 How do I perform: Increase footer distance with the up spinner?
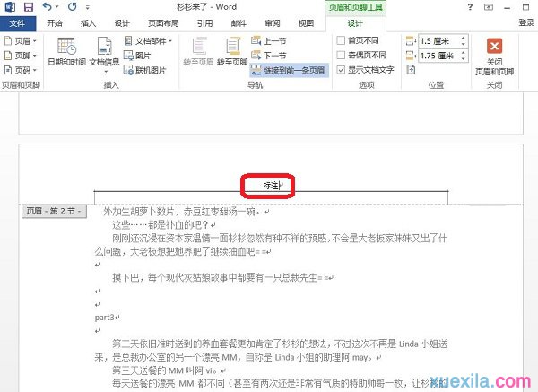(x=464, y=53)
